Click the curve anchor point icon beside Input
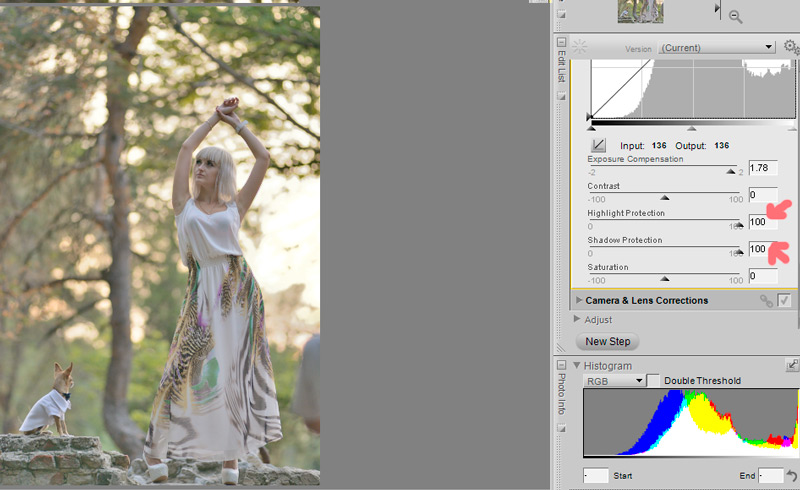This screenshot has height=490, width=800. 598,145
